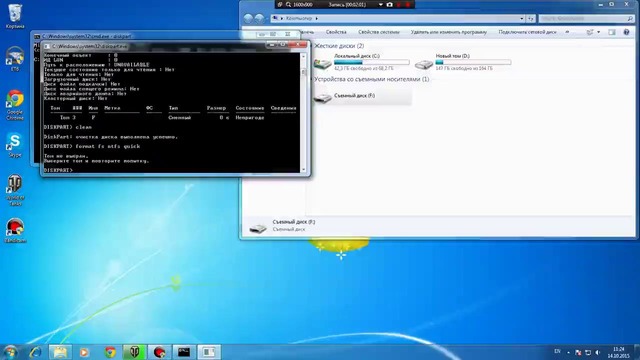This screenshot has width=640, height=360.
Task: Open the Windows Start menu
Action: [11, 352]
